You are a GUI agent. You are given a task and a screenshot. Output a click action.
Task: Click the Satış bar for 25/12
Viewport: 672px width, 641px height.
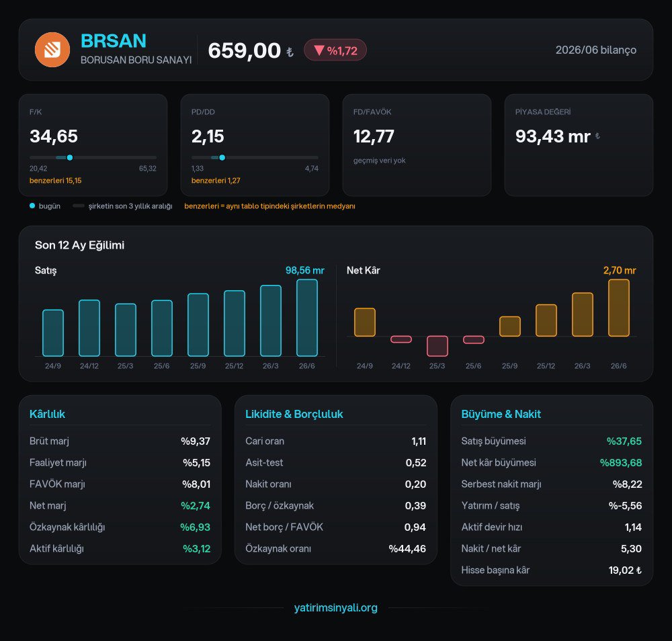click(x=235, y=323)
